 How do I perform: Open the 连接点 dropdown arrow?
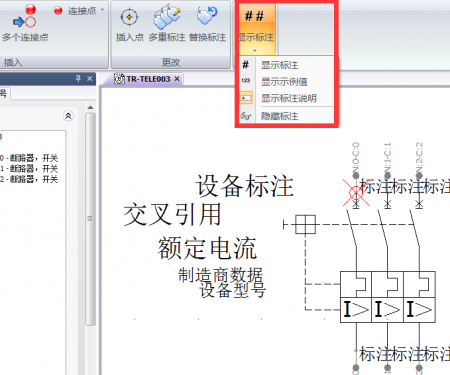[x=102, y=10]
